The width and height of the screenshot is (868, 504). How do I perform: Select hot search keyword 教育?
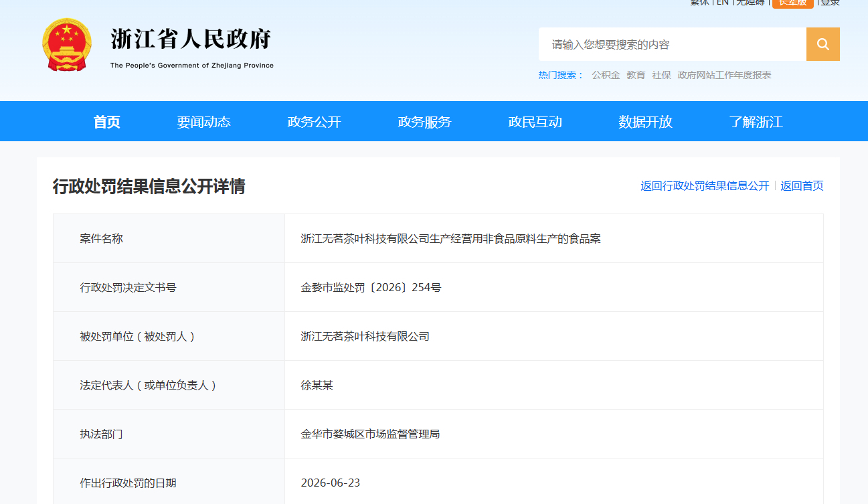(636, 75)
